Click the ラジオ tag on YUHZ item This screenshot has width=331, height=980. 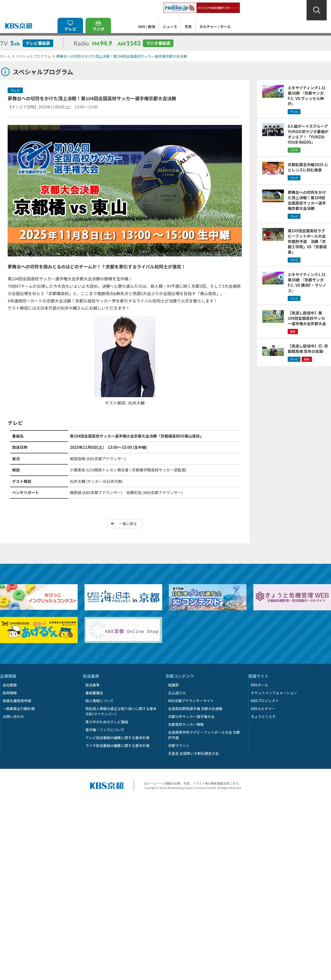pyautogui.click(x=294, y=150)
